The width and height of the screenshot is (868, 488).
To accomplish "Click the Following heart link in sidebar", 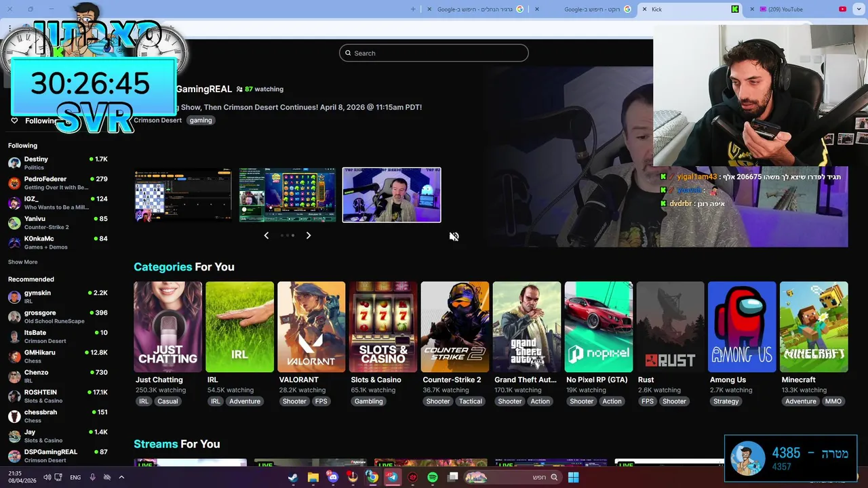I will tap(34, 121).
